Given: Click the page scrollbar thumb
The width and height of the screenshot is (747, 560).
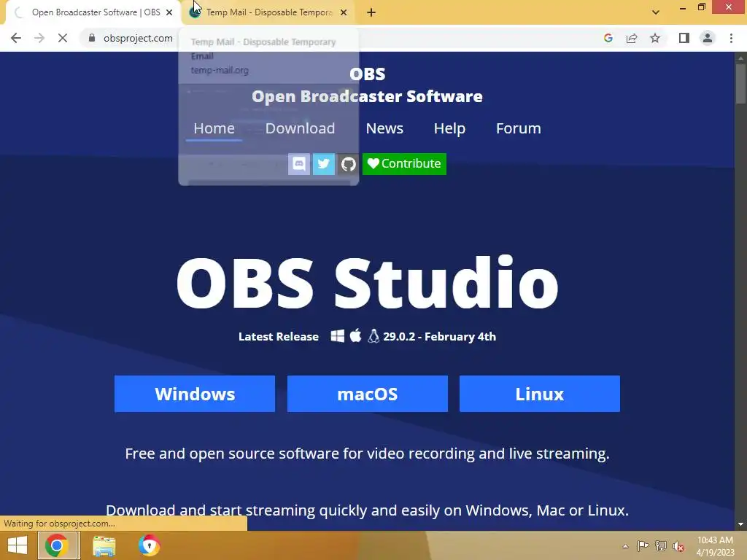Looking at the screenshot, I should (740, 84).
